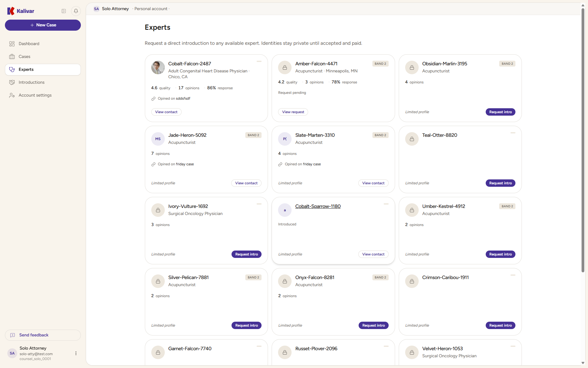Open notifications bell
588x368 pixels.
click(x=76, y=11)
